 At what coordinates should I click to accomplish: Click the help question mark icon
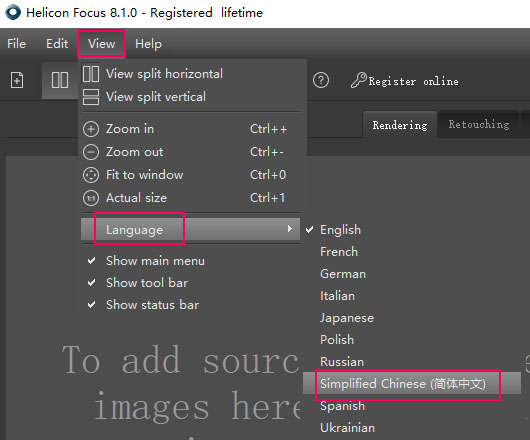pos(321,80)
